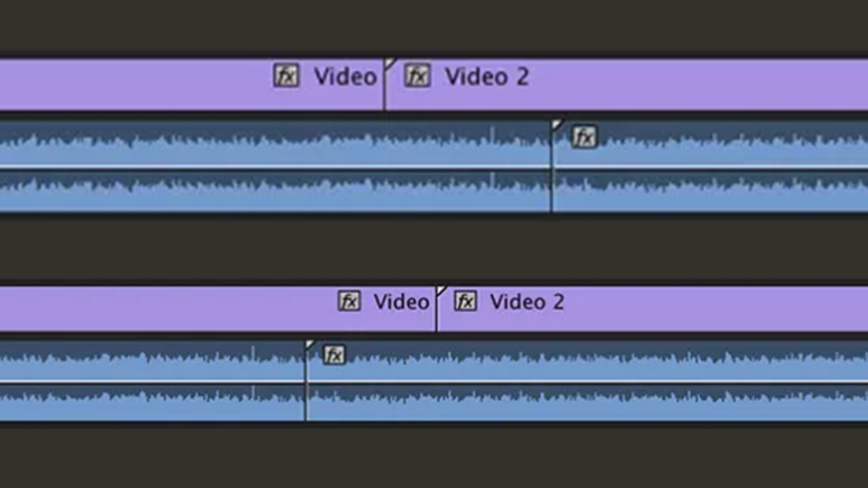868x488 pixels.
Task: Select the lower Video clip label
Action: pyautogui.click(x=401, y=301)
